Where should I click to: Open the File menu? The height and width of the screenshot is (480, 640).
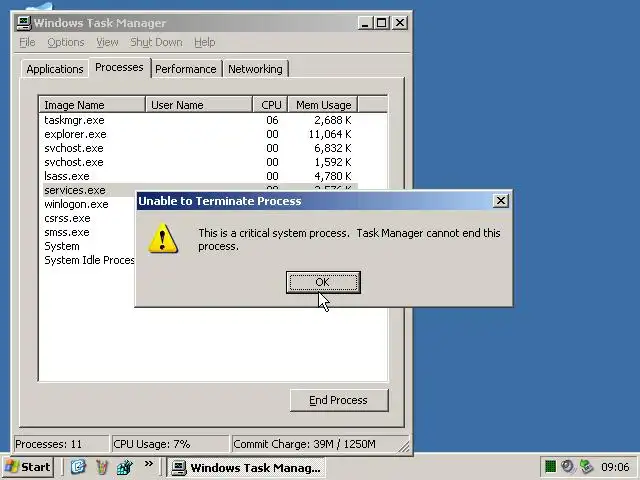[27, 42]
